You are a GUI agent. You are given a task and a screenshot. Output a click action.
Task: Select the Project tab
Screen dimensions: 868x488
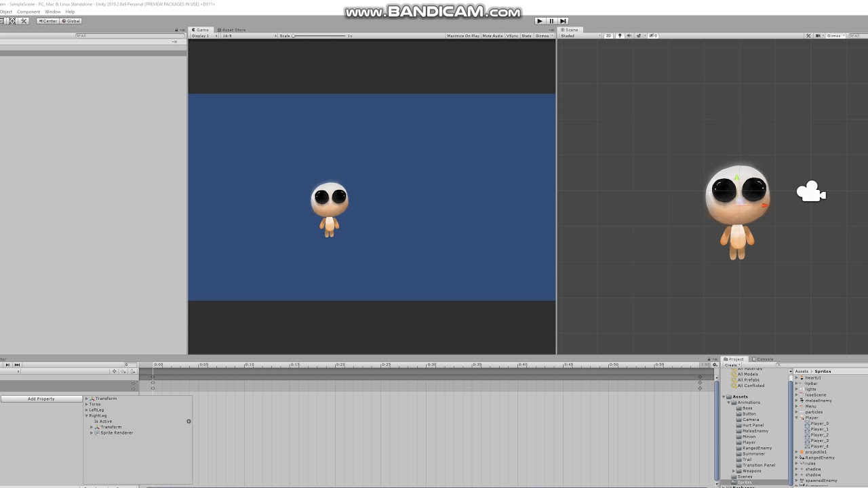(x=734, y=359)
